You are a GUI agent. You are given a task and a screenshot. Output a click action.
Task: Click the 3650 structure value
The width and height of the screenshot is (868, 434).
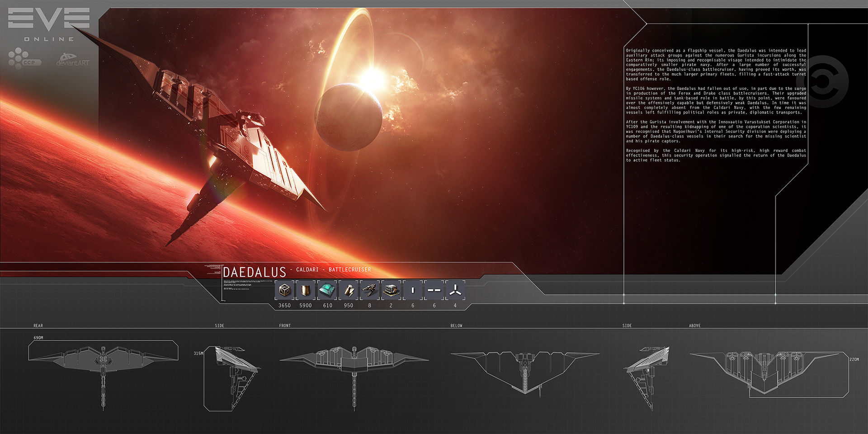[x=284, y=306]
